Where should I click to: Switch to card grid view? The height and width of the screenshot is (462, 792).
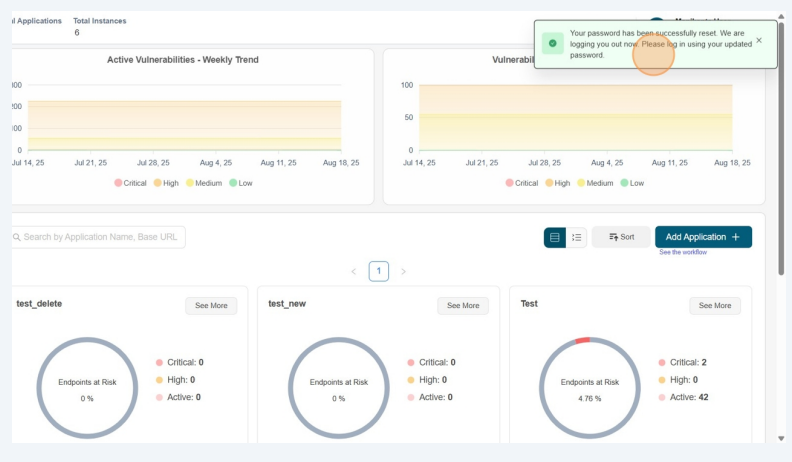tap(555, 237)
